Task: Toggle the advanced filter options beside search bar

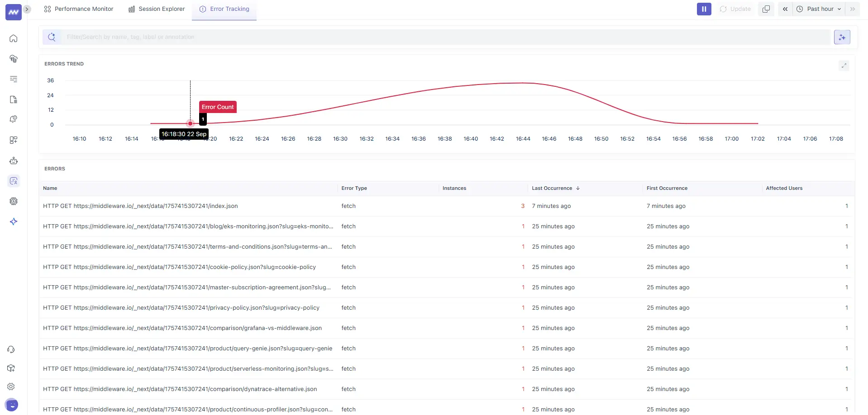Action: point(842,37)
